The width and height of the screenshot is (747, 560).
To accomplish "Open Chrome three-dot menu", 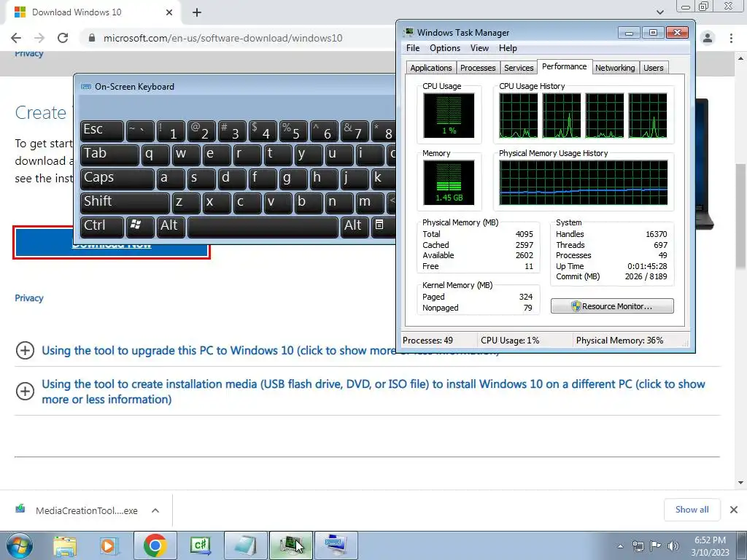I will 731,38.
